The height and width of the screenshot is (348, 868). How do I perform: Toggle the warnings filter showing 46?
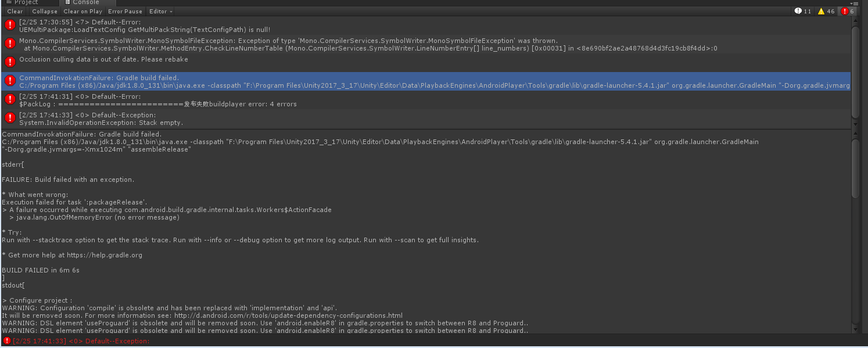coord(826,10)
